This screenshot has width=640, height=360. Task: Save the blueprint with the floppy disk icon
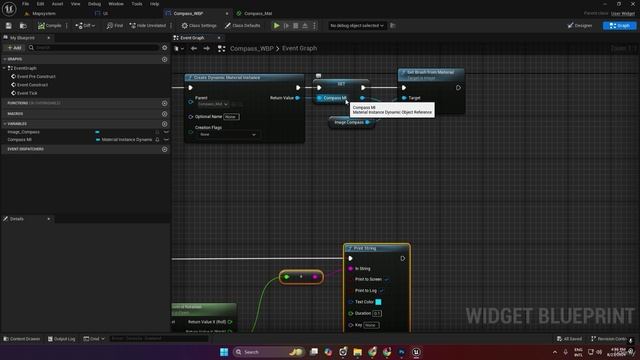click(9, 26)
